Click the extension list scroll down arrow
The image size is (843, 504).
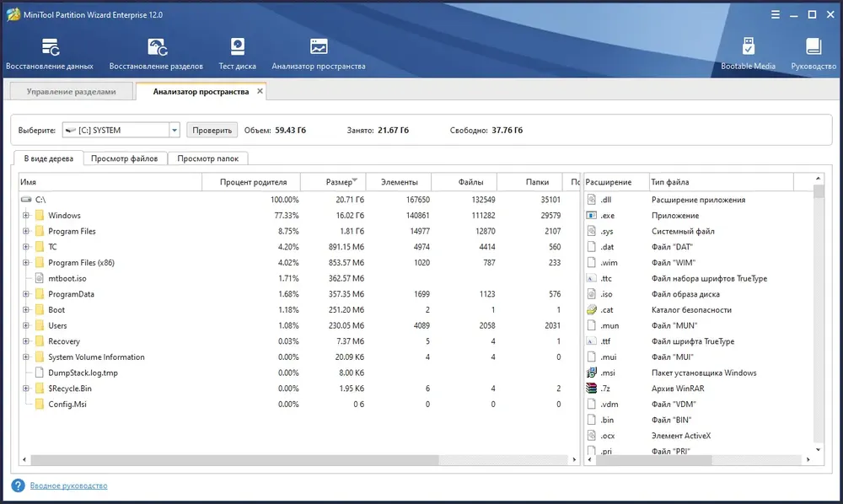coord(819,450)
